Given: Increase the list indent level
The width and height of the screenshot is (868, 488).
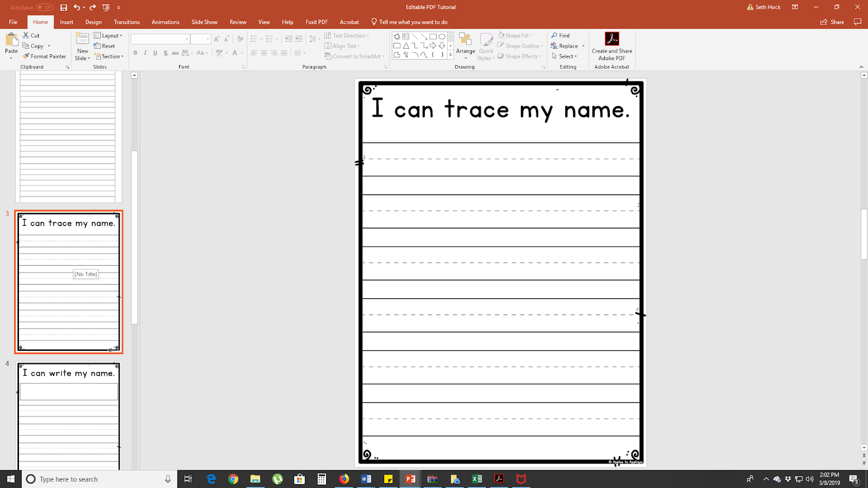Looking at the screenshot, I should [299, 39].
